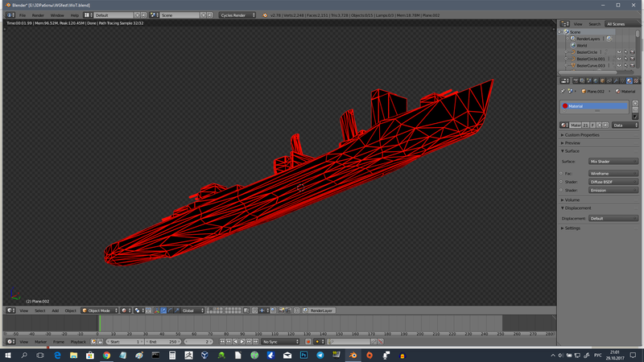Open the Constraints properties tab

(x=609, y=81)
